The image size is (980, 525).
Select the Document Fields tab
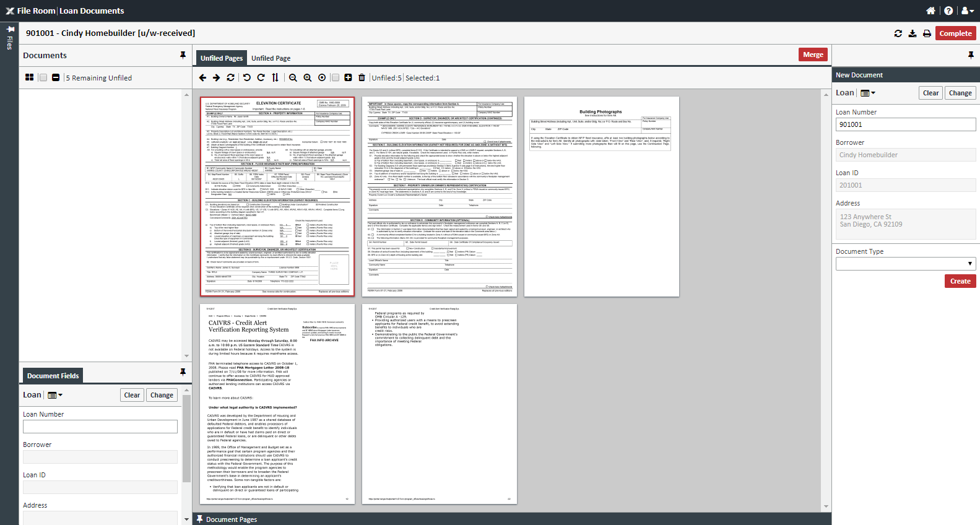[53, 376]
